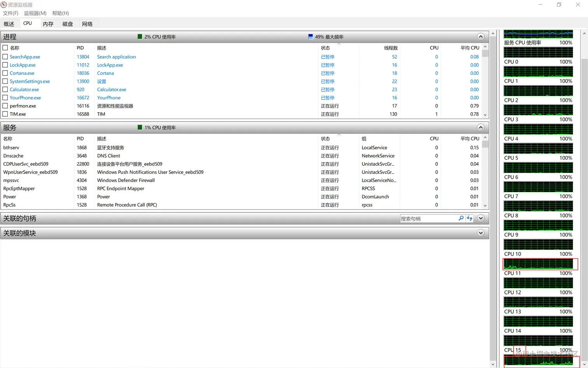Image resolution: width=588 pixels, height=368 pixels.
Task: Click the down arrow of the 服务 list scrollbar
Action: tap(485, 206)
